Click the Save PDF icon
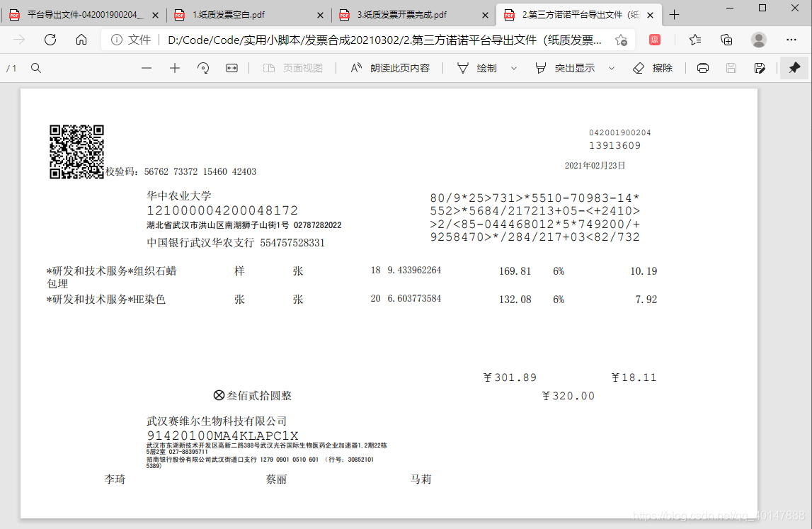 731,68
